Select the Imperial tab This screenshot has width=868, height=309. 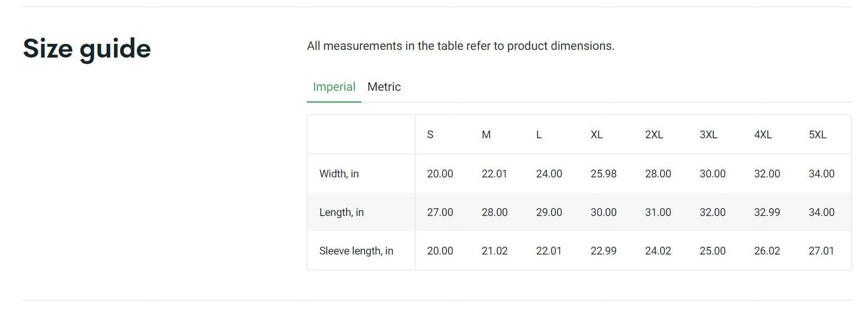pos(334,87)
